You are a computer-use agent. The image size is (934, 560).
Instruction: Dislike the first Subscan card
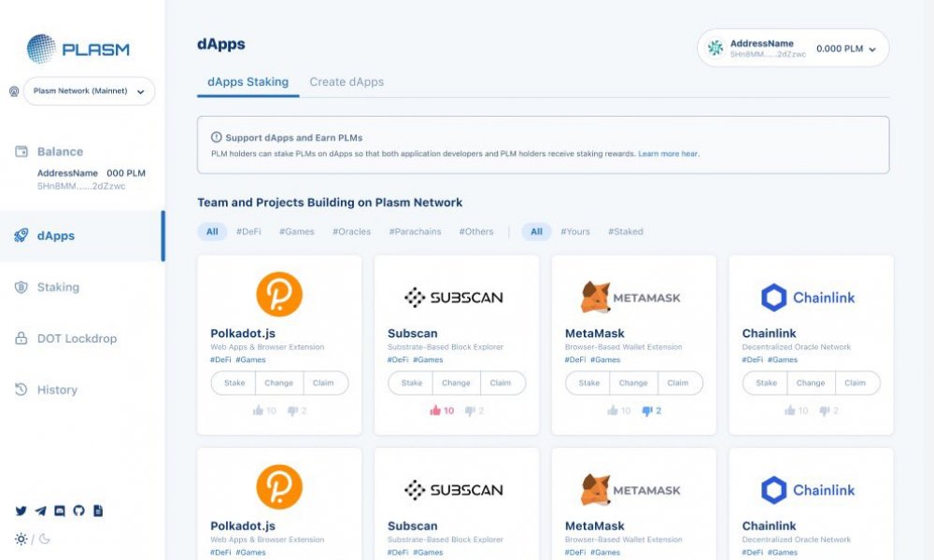pos(474,411)
